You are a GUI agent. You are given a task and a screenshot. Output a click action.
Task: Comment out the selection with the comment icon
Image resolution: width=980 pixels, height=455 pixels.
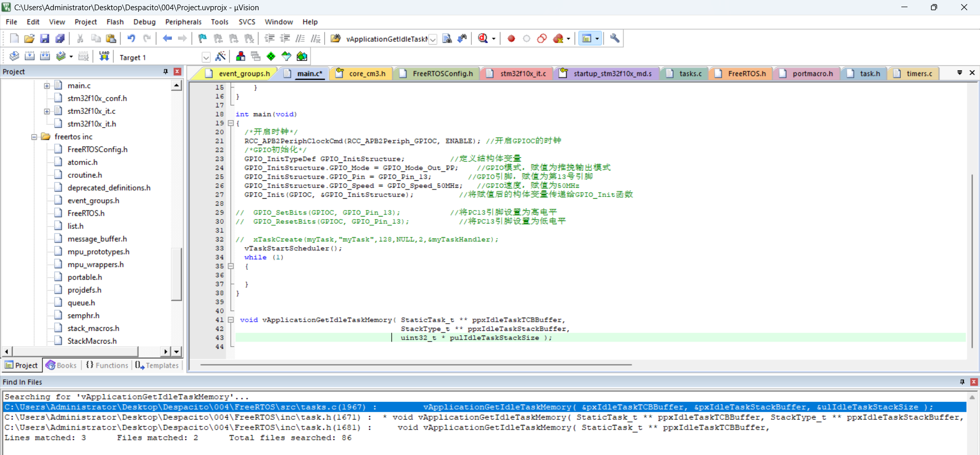click(x=300, y=38)
